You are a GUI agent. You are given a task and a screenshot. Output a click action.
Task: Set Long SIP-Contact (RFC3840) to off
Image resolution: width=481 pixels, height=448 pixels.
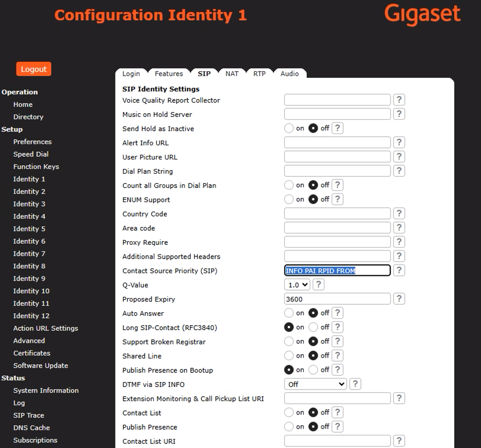coord(313,328)
